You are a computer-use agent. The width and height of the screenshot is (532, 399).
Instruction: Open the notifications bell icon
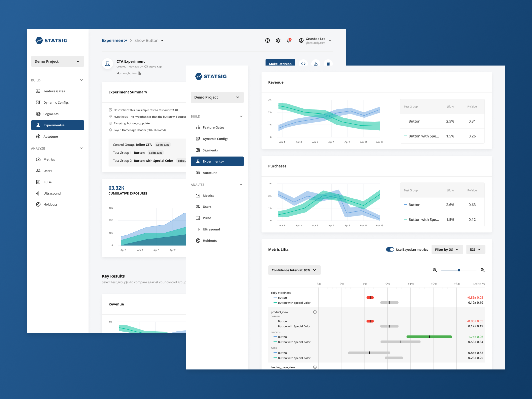click(x=289, y=40)
